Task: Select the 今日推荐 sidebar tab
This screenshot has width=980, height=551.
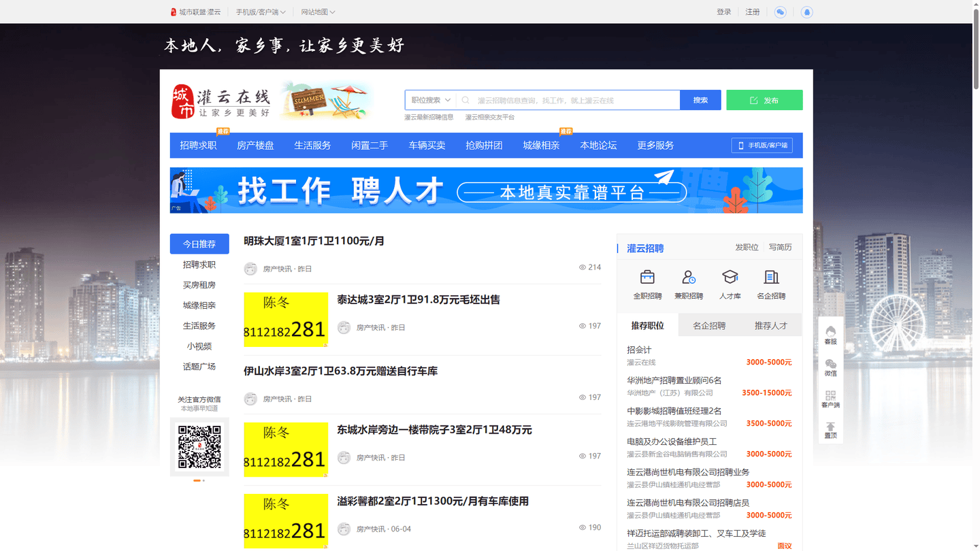Action: pos(199,244)
